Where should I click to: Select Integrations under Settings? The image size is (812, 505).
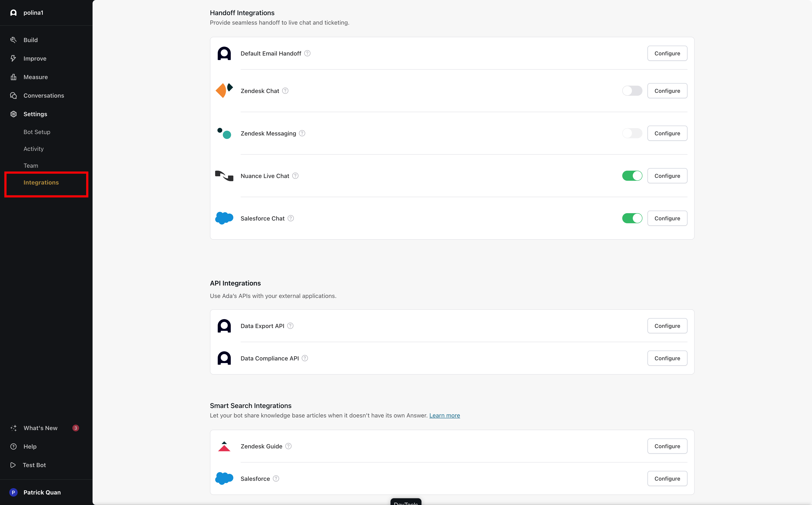click(41, 182)
